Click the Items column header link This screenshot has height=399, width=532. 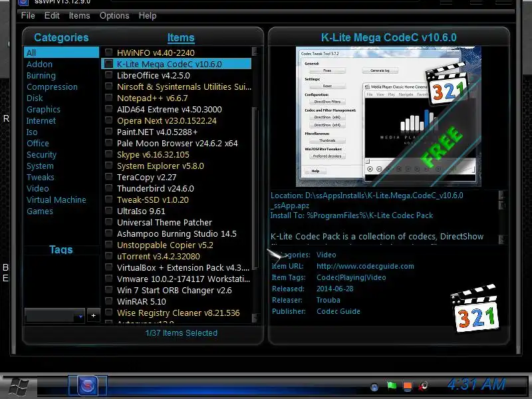point(181,38)
